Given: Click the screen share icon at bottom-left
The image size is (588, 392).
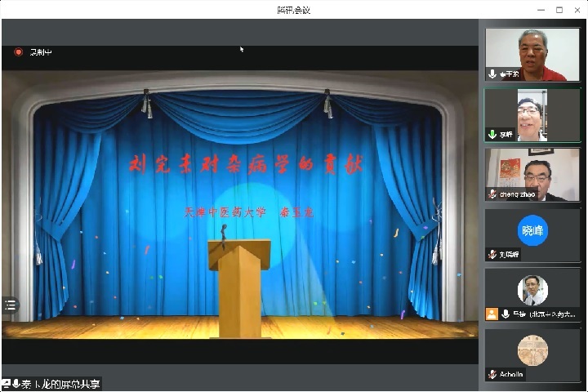Looking at the screenshot, I should 6,384.
